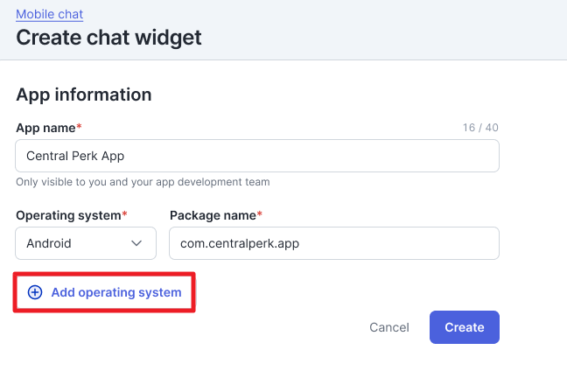Focus the App name input field

257,156
